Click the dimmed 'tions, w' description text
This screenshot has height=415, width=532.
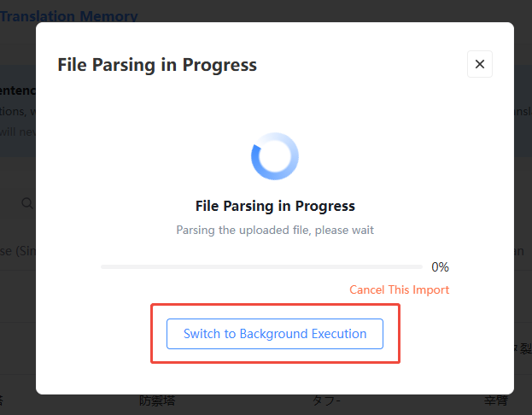(18, 111)
